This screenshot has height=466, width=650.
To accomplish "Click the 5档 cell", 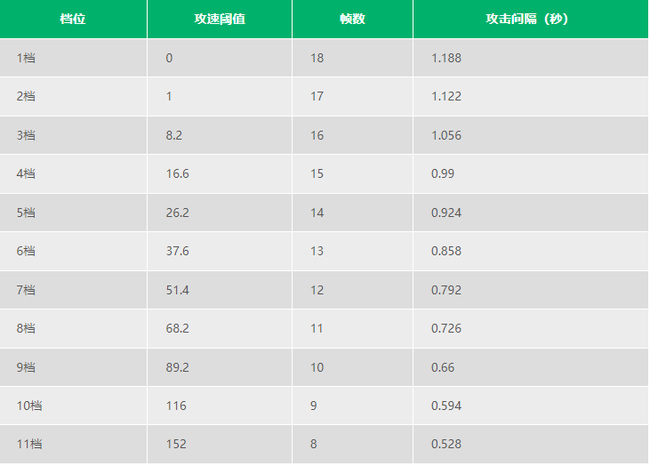I will coord(26,213).
